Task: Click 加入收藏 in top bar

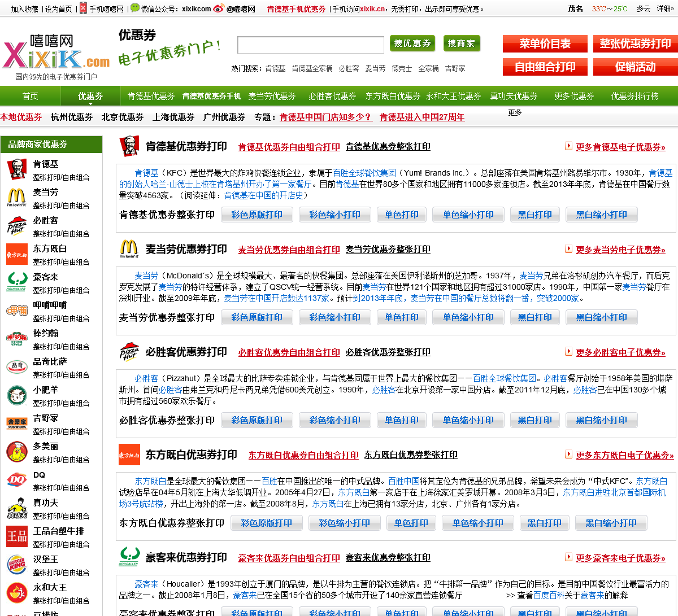Action: tap(25, 9)
